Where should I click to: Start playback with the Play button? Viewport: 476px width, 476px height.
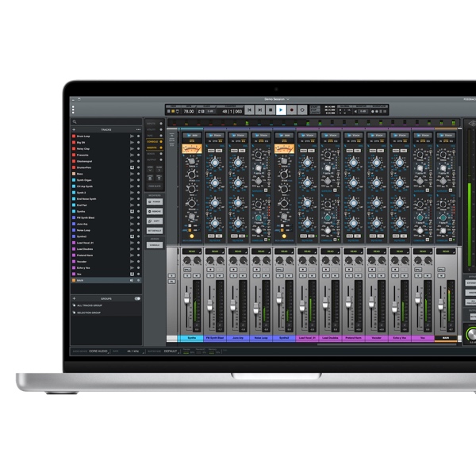pos(281,110)
